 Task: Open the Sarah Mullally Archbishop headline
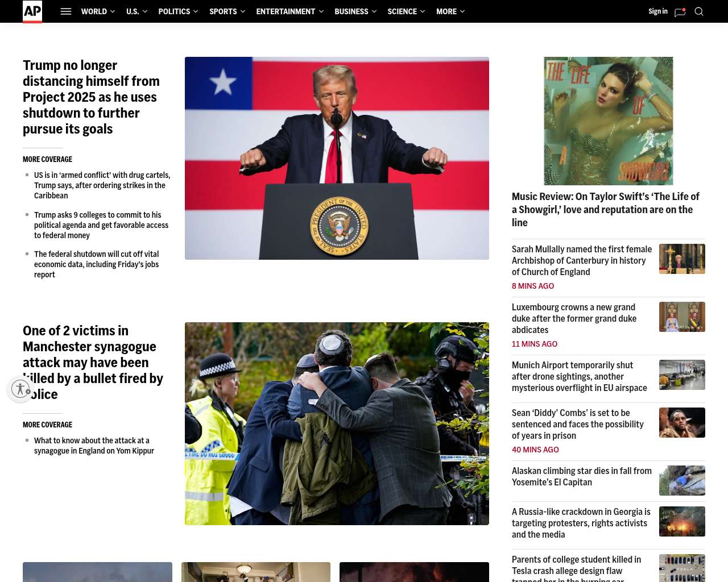click(x=582, y=261)
